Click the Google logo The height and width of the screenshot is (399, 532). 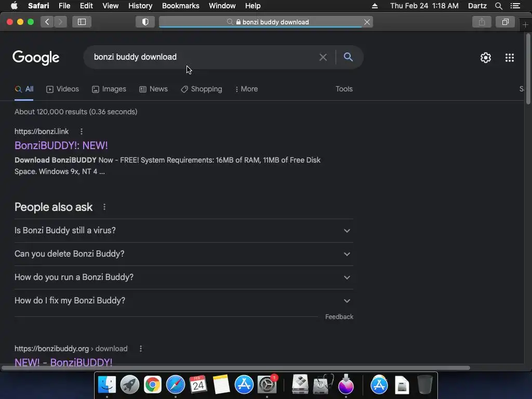coord(36,58)
